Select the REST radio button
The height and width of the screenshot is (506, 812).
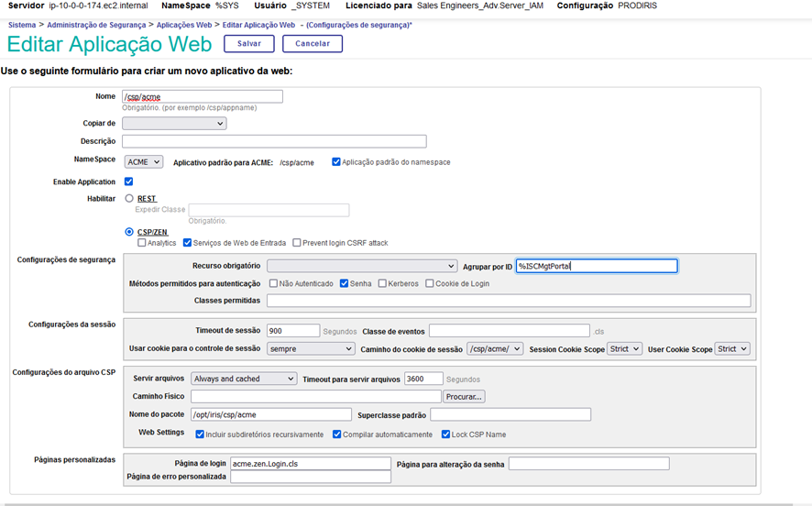129,198
